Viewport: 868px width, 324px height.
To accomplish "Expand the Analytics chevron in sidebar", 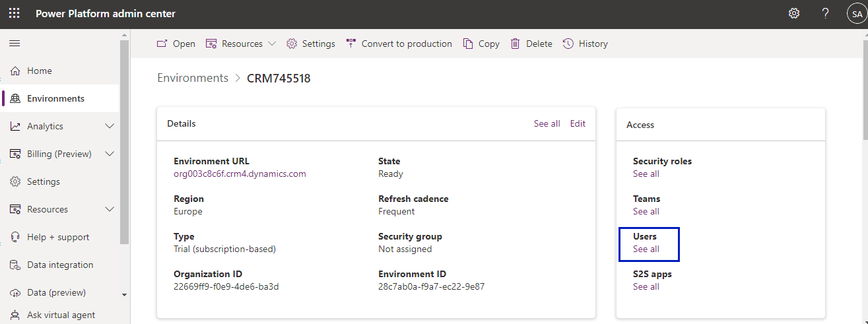I will coord(110,126).
